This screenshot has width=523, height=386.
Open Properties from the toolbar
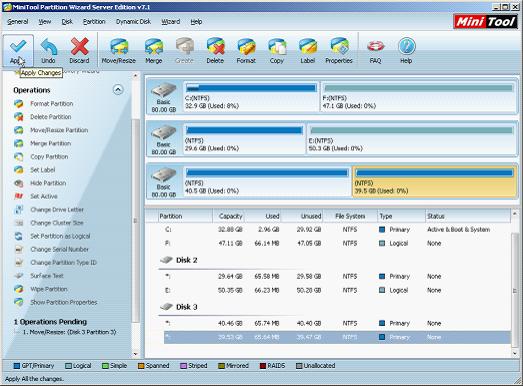(x=339, y=51)
